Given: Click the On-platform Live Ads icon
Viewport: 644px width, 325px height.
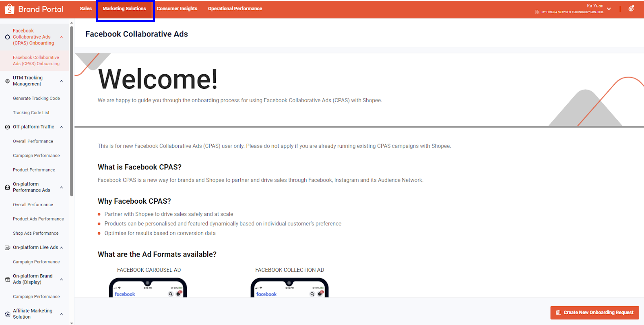Looking at the screenshot, I should coord(7,247).
